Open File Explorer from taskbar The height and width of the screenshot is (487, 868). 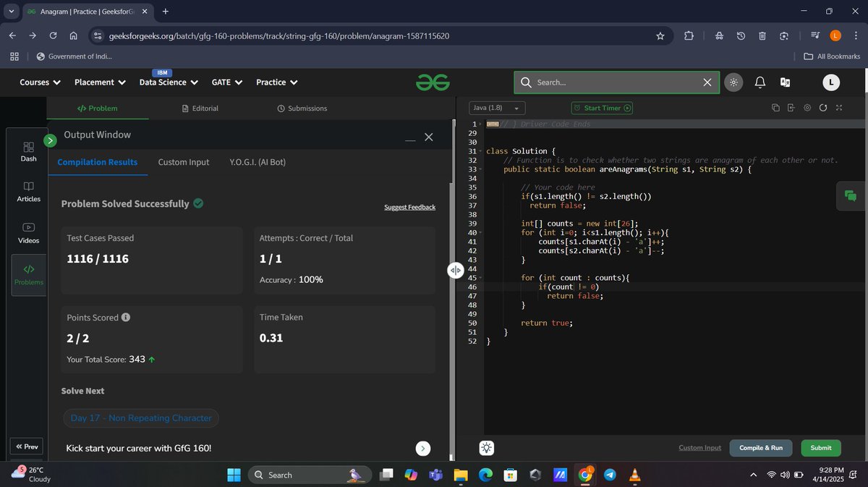click(461, 475)
